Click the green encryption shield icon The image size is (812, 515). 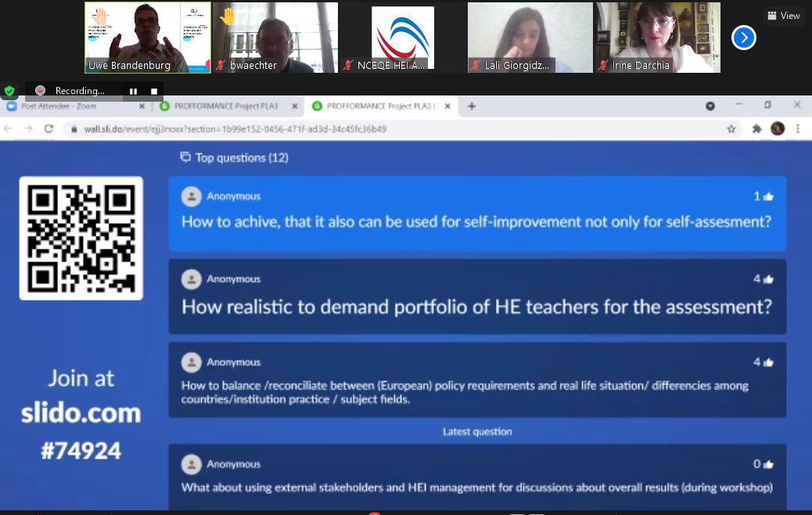(9, 91)
